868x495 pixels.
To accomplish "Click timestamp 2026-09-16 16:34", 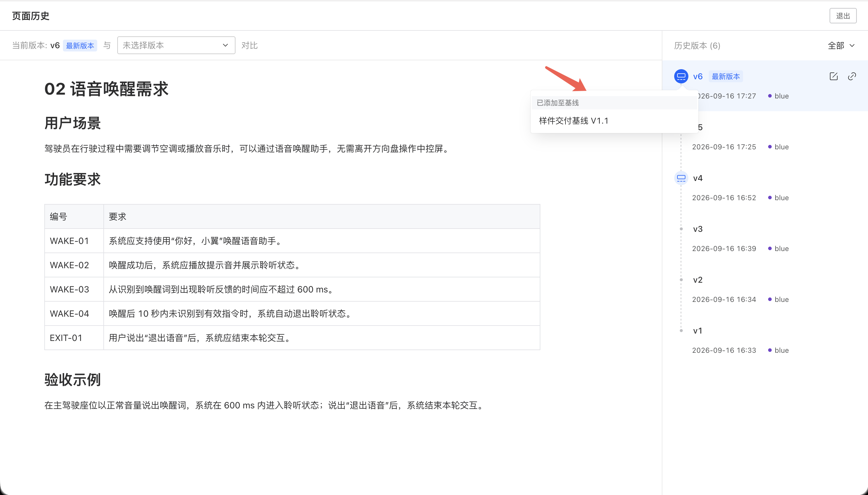I will point(724,300).
